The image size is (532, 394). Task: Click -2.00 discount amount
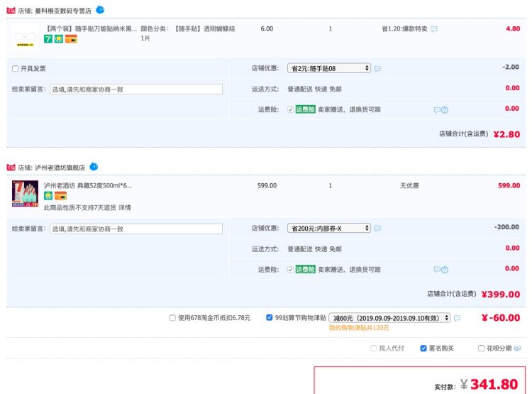(x=511, y=67)
